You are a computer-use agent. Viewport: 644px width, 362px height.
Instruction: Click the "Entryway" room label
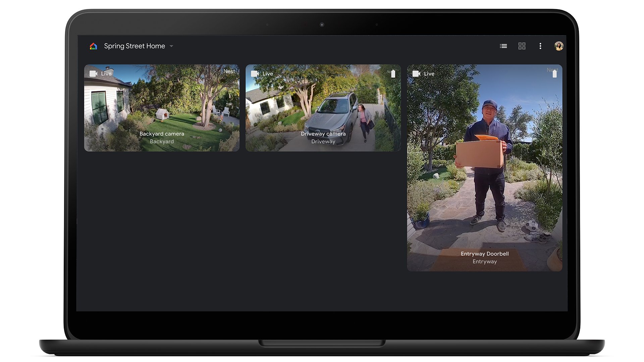tap(484, 261)
